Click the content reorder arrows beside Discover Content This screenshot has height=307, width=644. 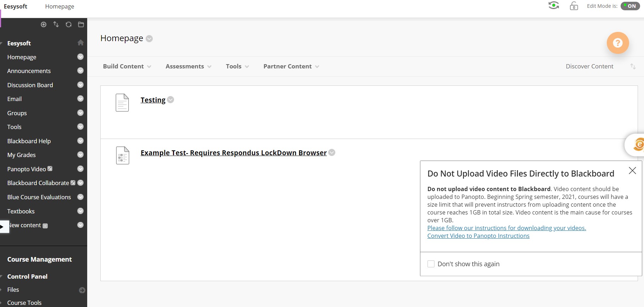pyautogui.click(x=633, y=66)
